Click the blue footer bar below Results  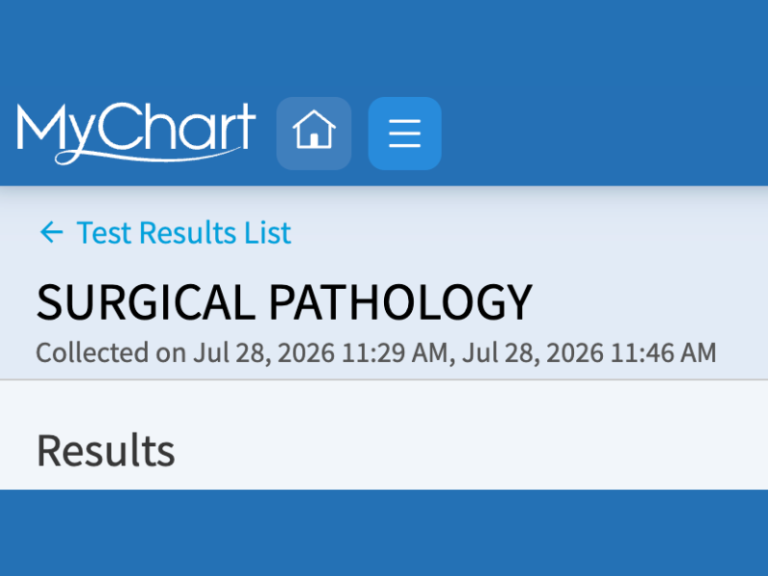[x=384, y=532]
